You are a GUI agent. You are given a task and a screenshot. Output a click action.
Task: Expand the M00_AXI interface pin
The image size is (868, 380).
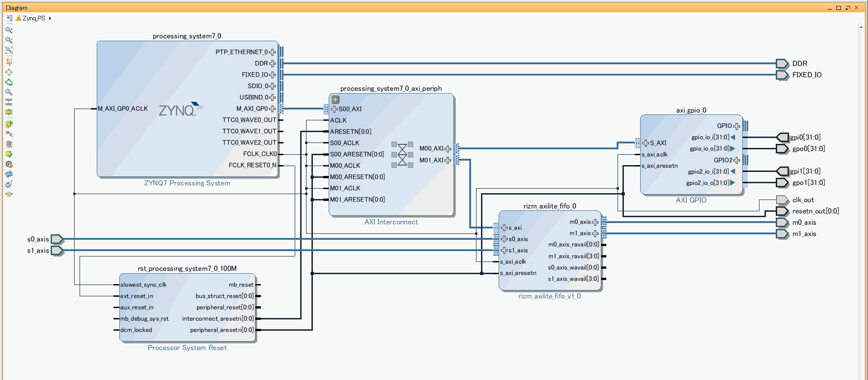click(x=448, y=148)
